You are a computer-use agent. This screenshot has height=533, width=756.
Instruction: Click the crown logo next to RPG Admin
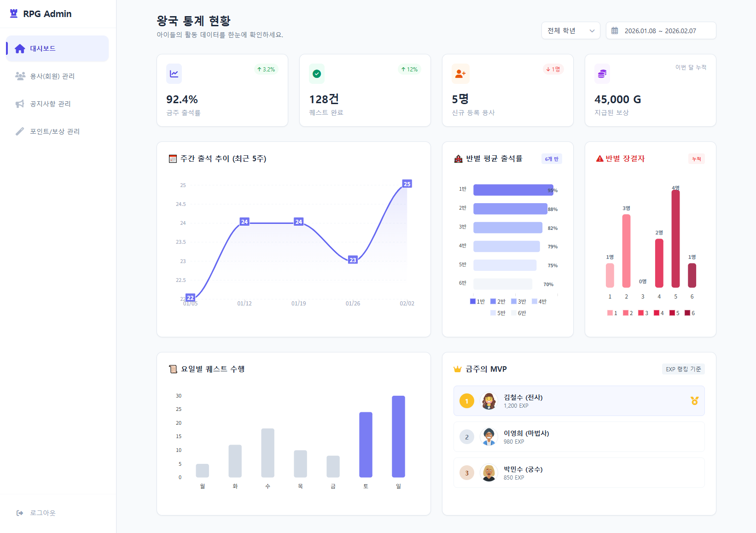[x=13, y=13]
